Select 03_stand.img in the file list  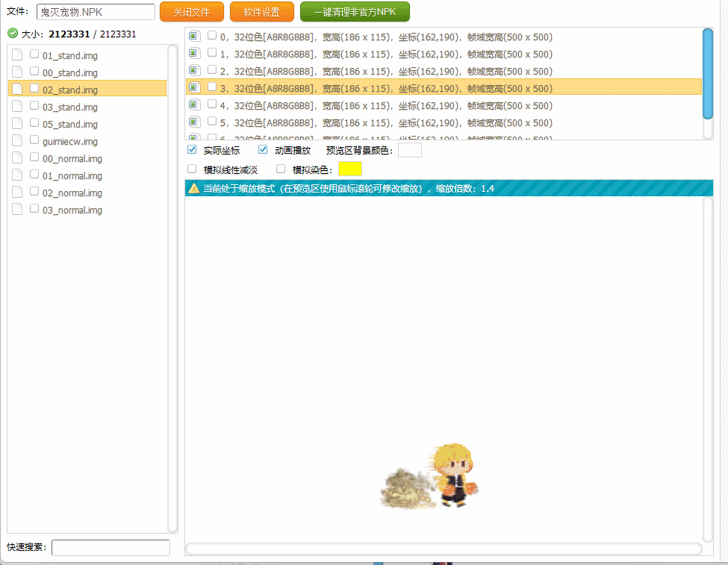point(87,106)
